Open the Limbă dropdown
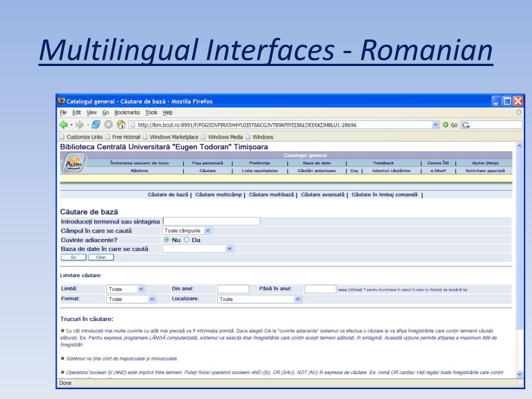This screenshot has width=532, height=399. pos(126,289)
